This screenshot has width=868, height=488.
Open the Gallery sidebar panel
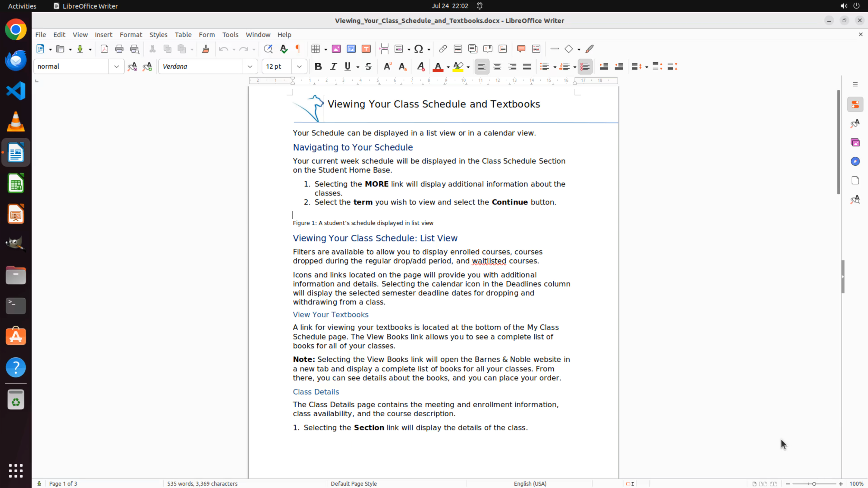[855, 142]
